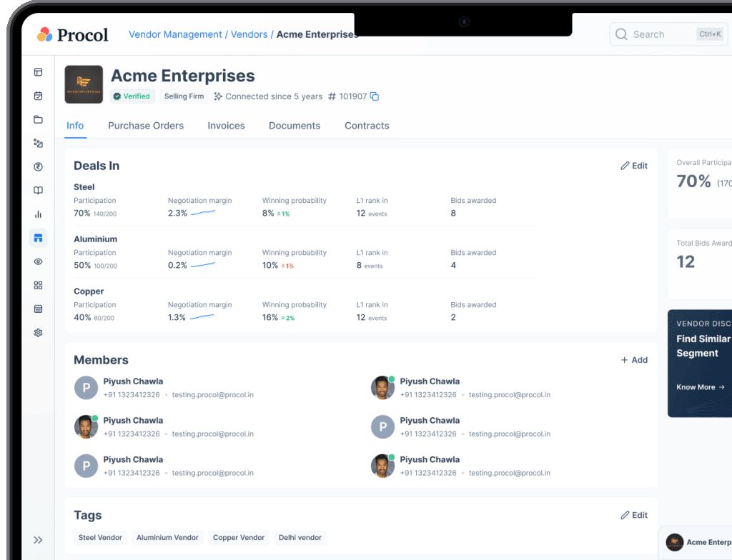
Task: Open the four-squares grid icon in sidebar
Action: click(x=39, y=285)
